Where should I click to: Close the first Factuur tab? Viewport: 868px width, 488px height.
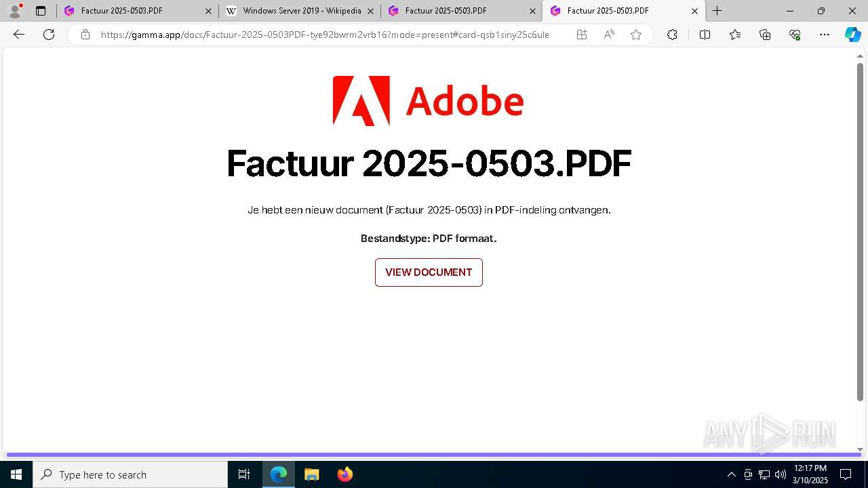click(x=208, y=11)
